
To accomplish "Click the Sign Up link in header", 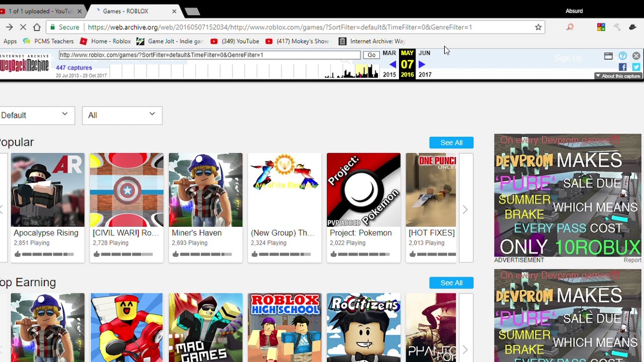I will pos(568,59).
